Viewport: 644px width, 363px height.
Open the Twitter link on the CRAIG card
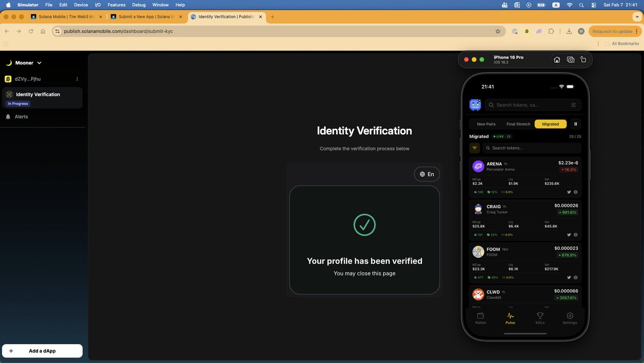point(569,235)
